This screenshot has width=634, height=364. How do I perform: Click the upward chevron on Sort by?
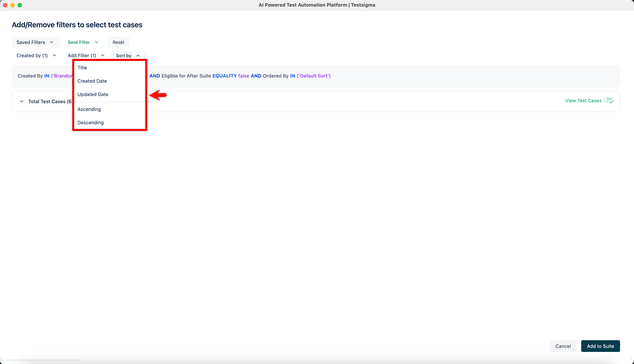[x=138, y=56]
